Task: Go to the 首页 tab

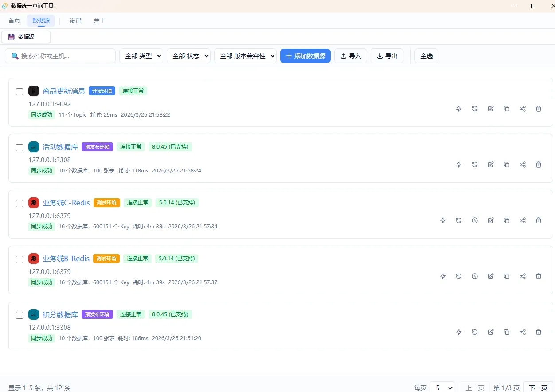Action: coord(14,20)
